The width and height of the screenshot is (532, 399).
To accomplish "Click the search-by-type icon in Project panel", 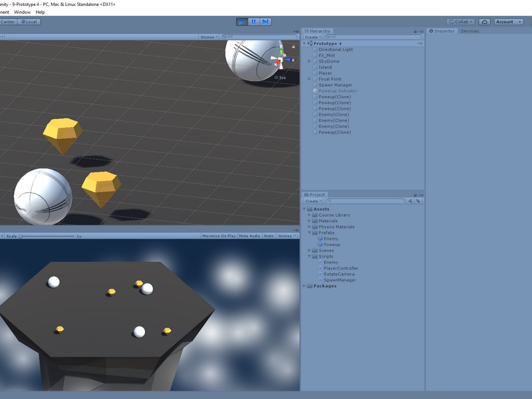I will point(410,201).
